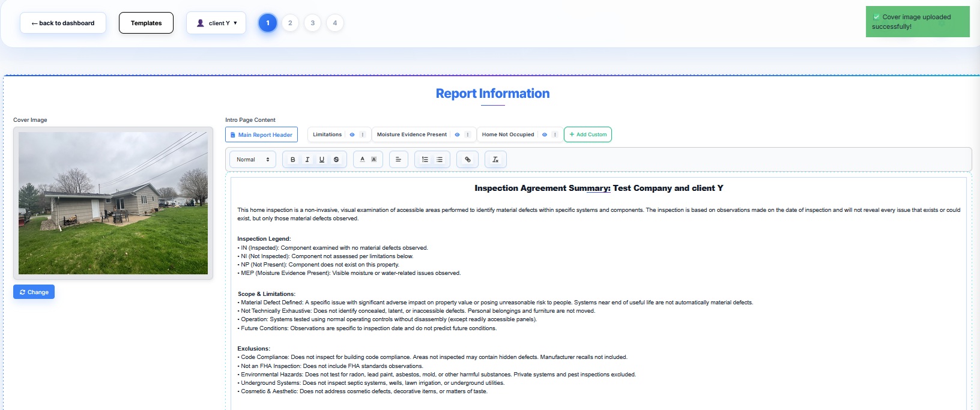The width and height of the screenshot is (980, 410).
Task: Hide the Home Not Occupied section
Action: point(545,135)
